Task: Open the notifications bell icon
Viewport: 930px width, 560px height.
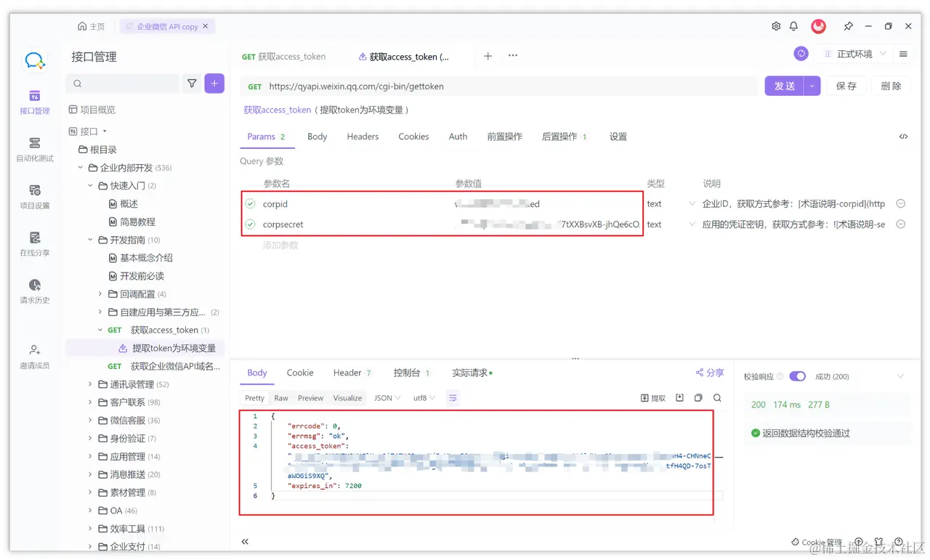Action: tap(794, 26)
